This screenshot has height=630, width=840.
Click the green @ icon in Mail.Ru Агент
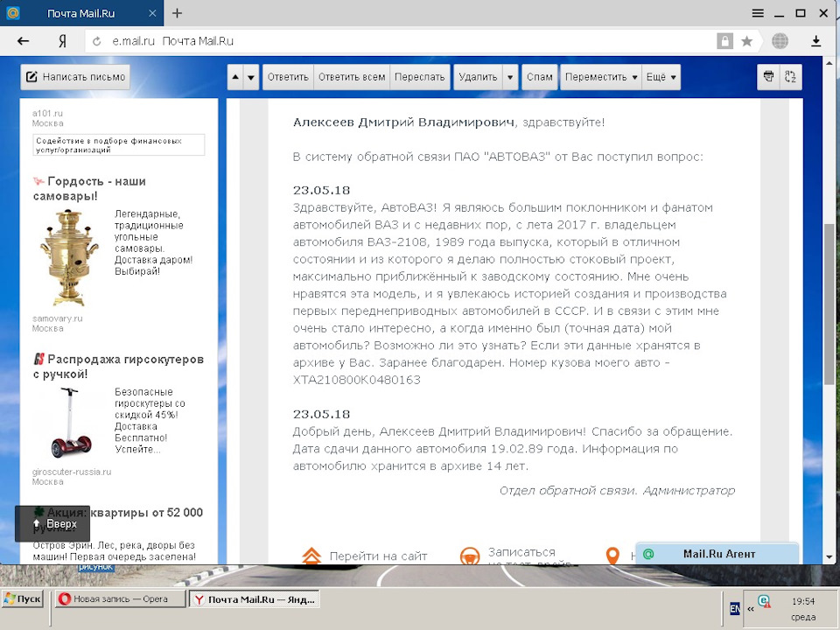pos(648,554)
